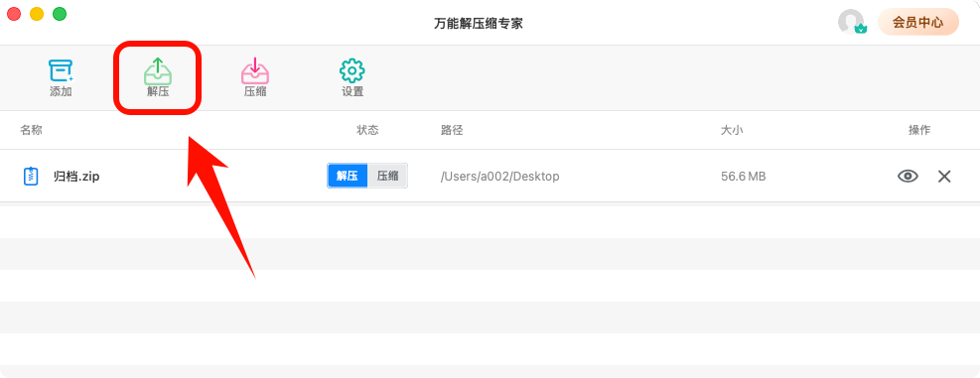Open the 会员中心 member center button
This screenshot has width=980, height=378.
coord(917,23)
